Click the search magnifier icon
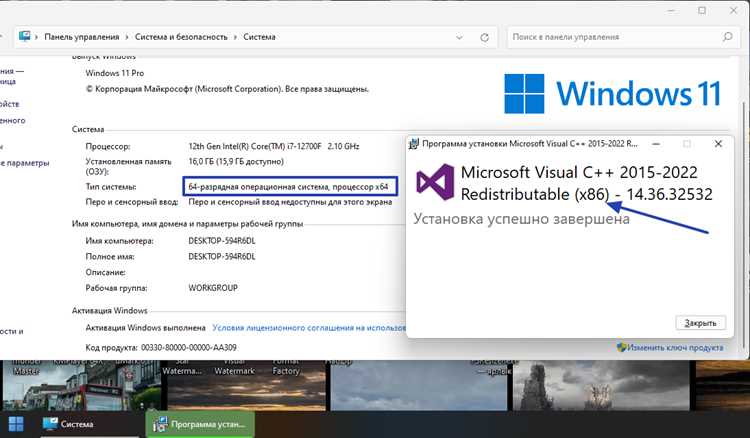This screenshot has height=438, width=750. (728, 37)
